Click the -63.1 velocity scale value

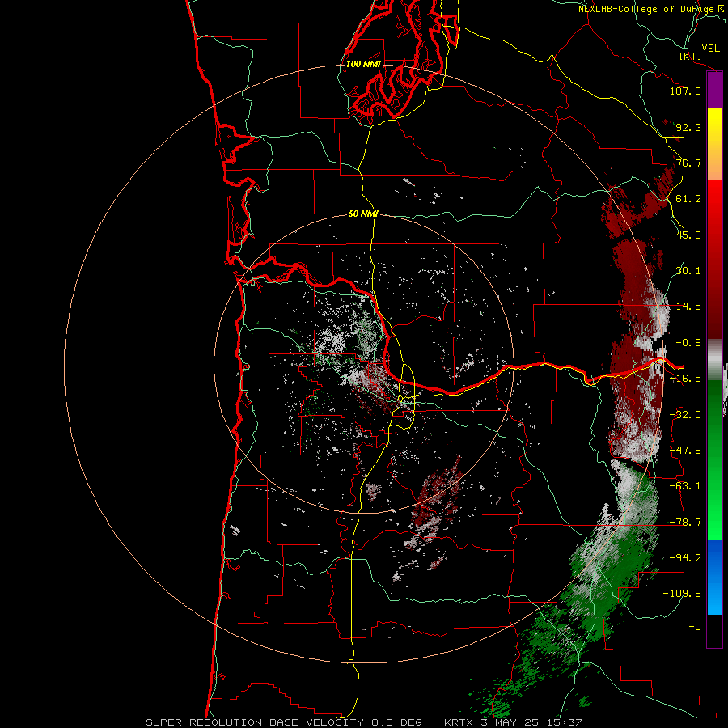[685, 486]
